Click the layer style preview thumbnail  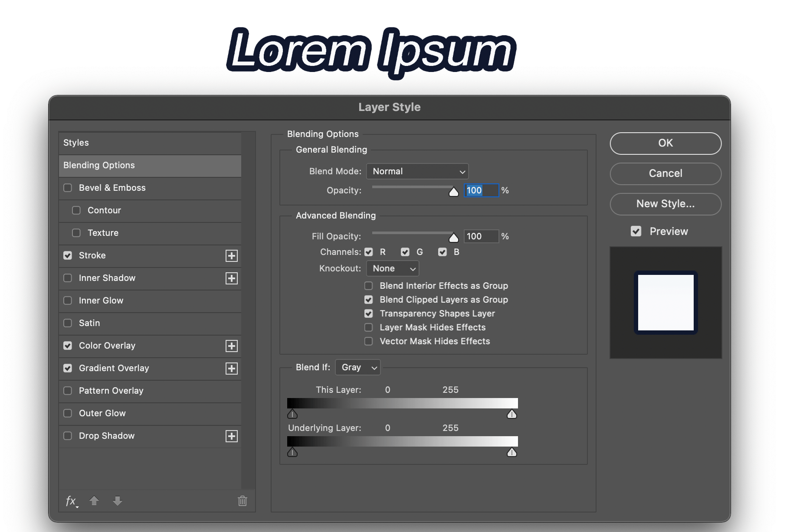pyautogui.click(x=665, y=302)
